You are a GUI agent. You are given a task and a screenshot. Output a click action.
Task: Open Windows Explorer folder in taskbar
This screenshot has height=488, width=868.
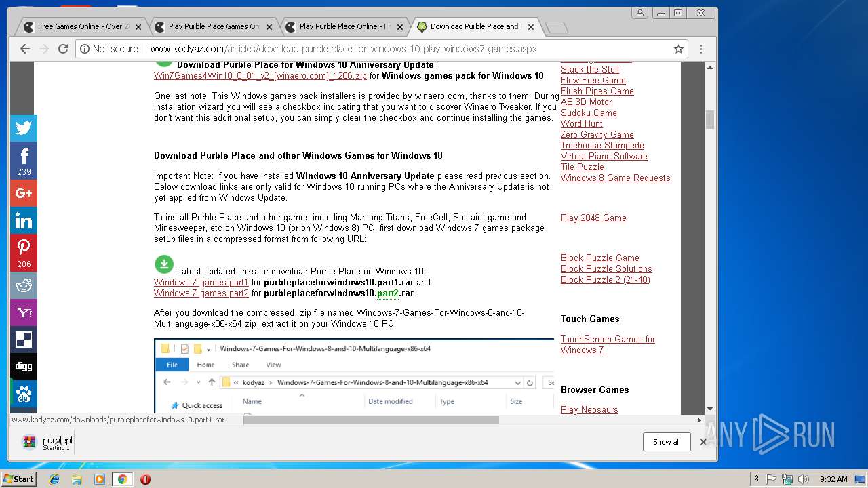(x=77, y=479)
